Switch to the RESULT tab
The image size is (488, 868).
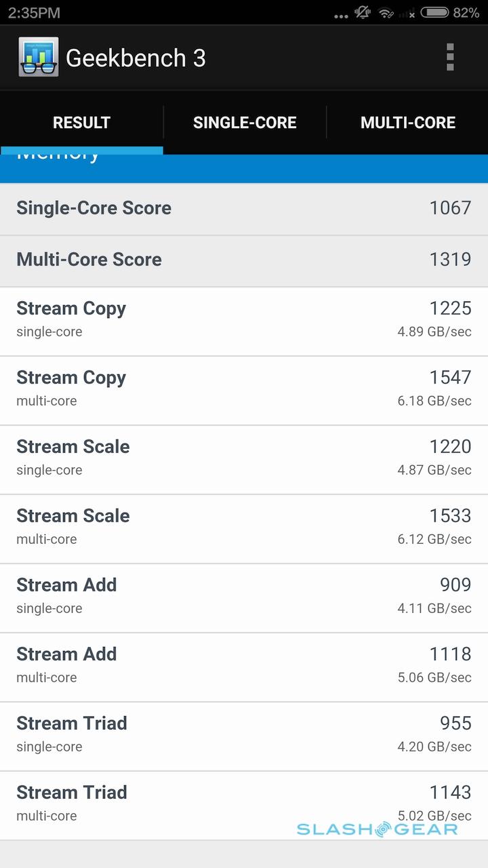tap(81, 123)
